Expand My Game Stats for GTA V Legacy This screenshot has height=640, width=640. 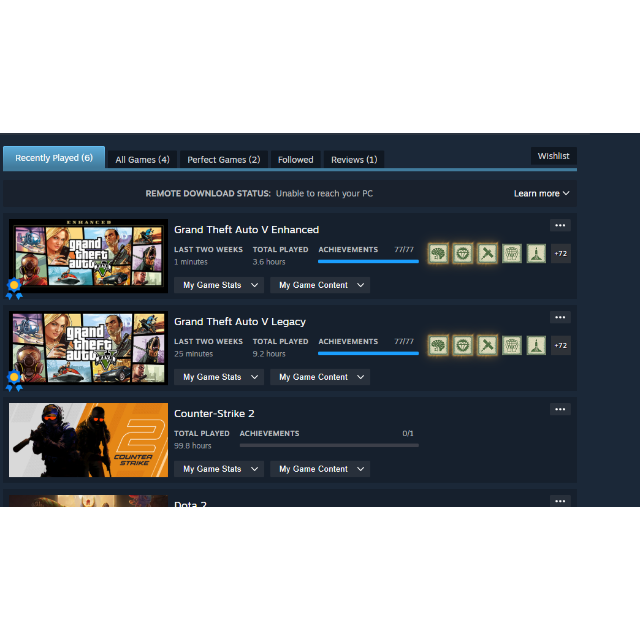[x=219, y=377]
